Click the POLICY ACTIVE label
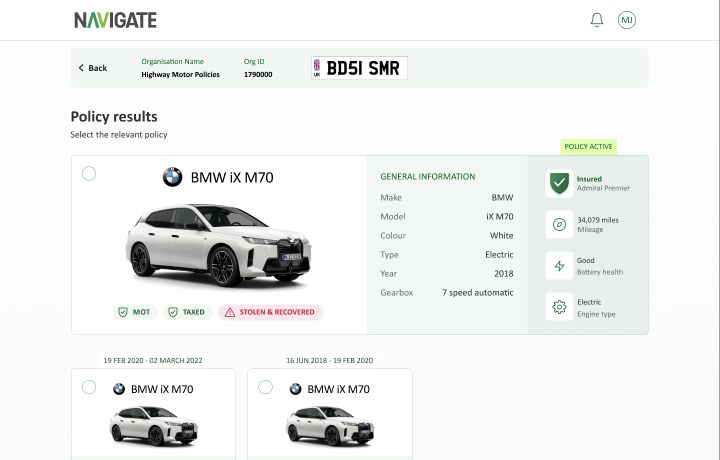This screenshot has width=720, height=460. tap(588, 146)
